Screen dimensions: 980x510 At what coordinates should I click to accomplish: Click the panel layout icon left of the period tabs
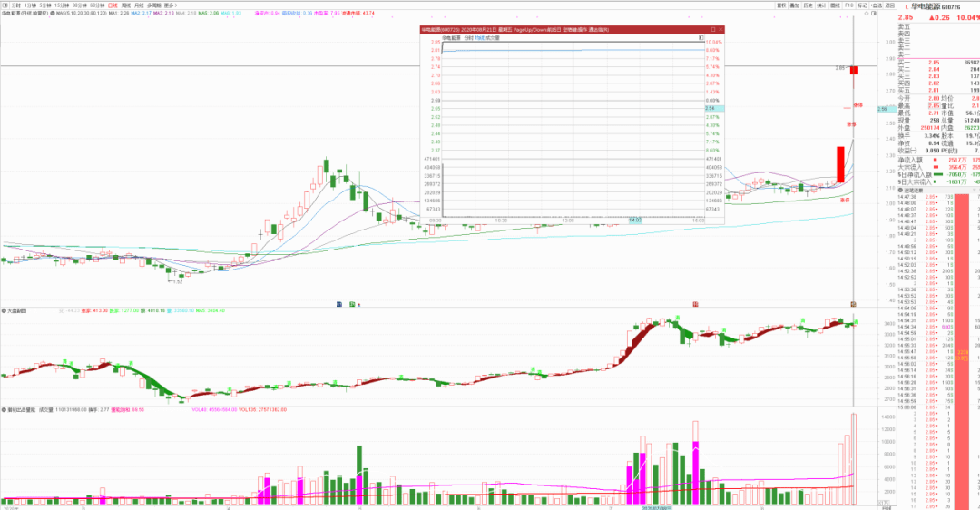pos(5,5)
